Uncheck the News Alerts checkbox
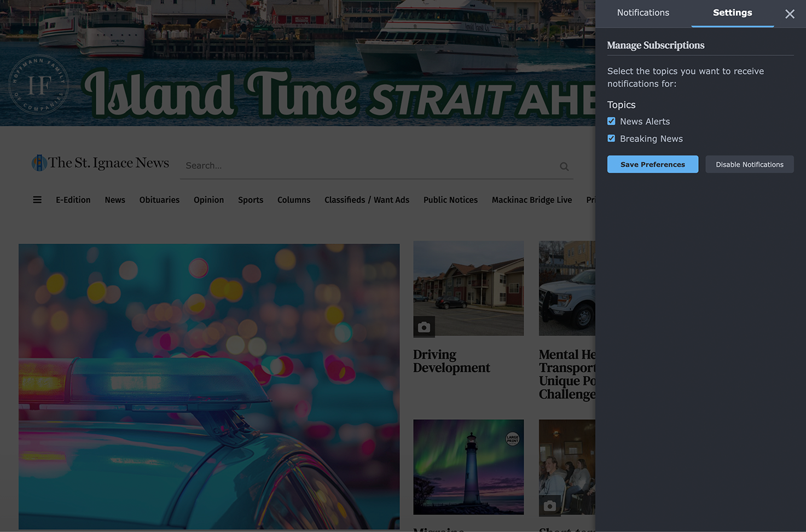806x532 pixels. [x=611, y=121]
